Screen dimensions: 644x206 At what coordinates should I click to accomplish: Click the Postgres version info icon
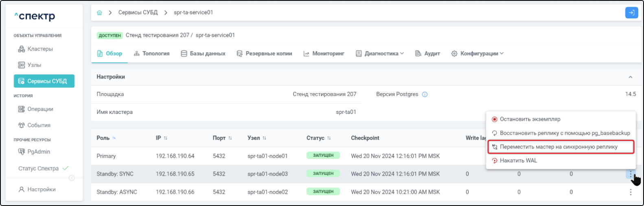pos(425,94)
